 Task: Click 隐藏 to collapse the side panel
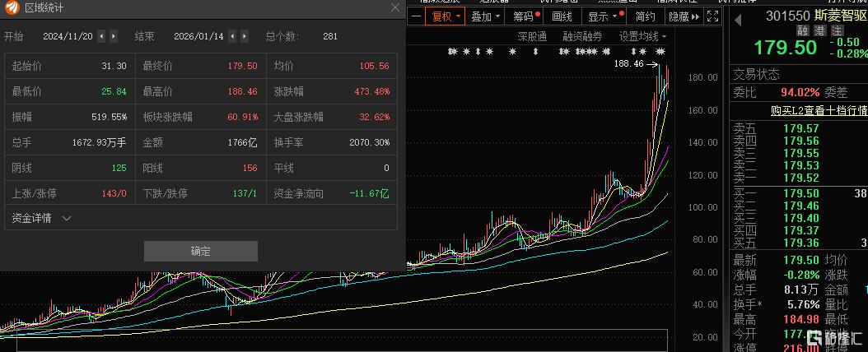(684, 16)
